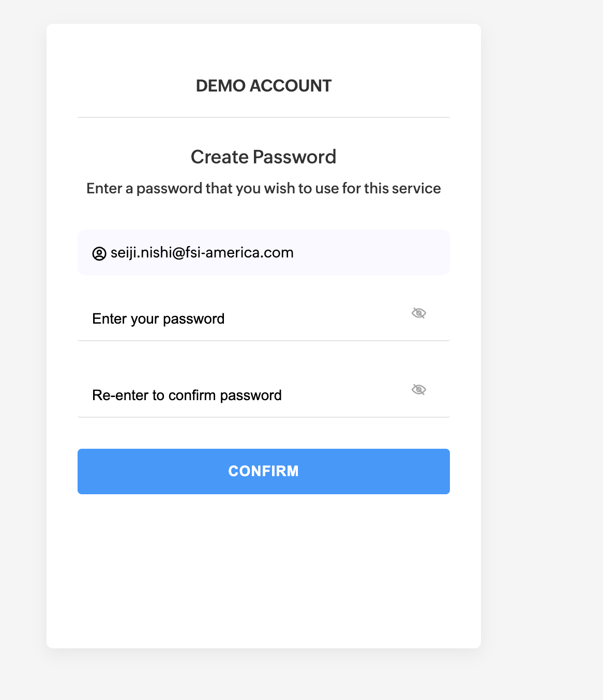Click the user avatar icon beside the email
This screenshot has height=700, width=603.
[x=99, y=253]
